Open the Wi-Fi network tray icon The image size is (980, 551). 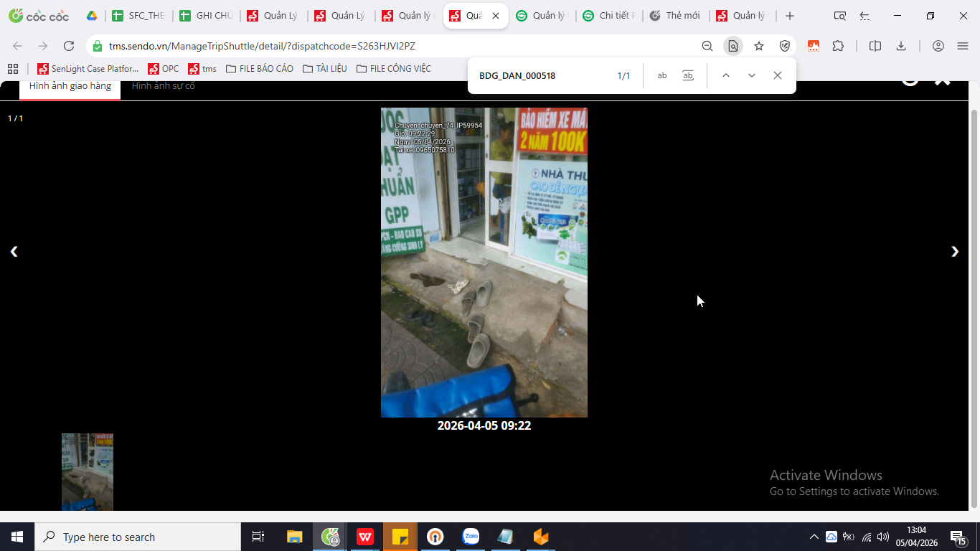(866, 537)
